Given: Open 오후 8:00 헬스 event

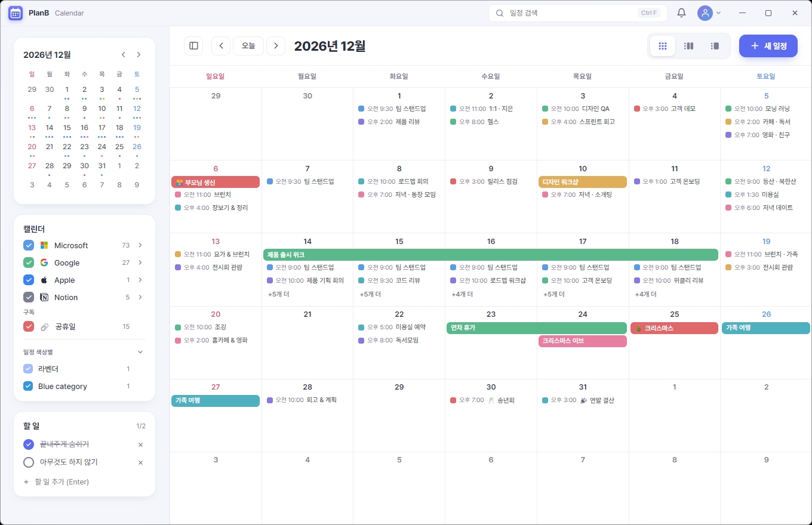Looking at the screenshot, I should tap(491, 122).
